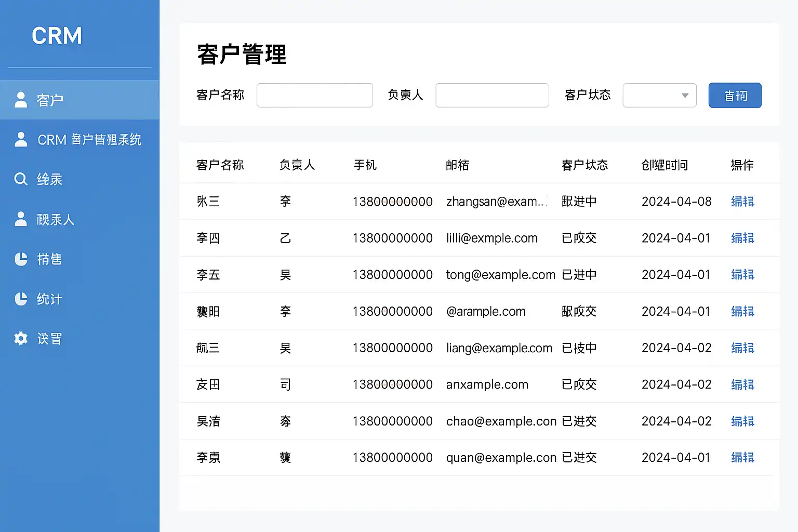Select the 统计 menu item in sidebar
Screen dimensions: 798x532
pyautogui.click(x=49, y=299)
